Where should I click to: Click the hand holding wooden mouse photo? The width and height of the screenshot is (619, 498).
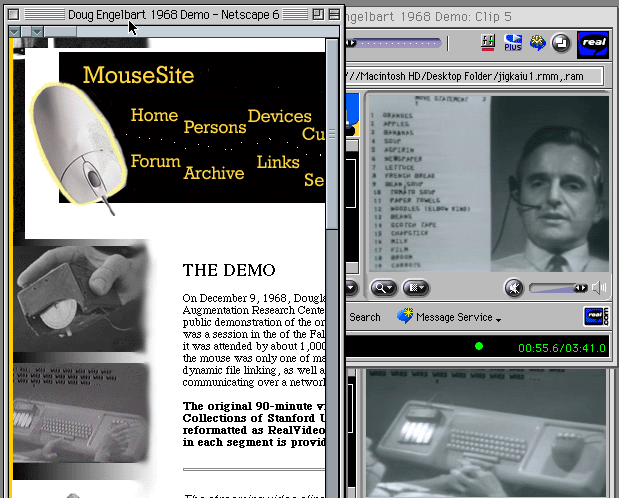(81, 298)
